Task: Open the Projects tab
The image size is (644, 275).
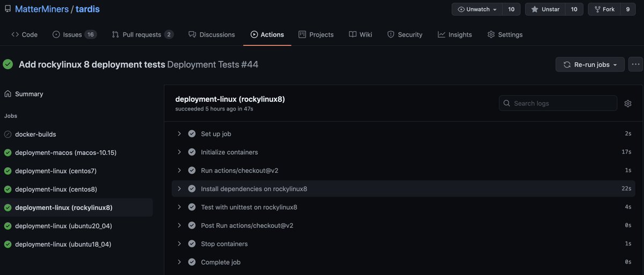Action: (x=316, y=34)
